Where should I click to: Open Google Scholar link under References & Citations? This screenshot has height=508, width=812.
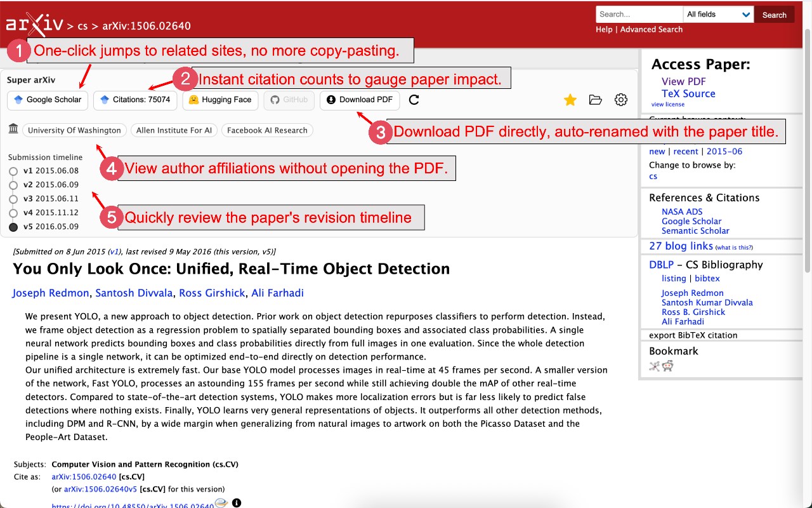pyautogui.click(x=691, y=221)
